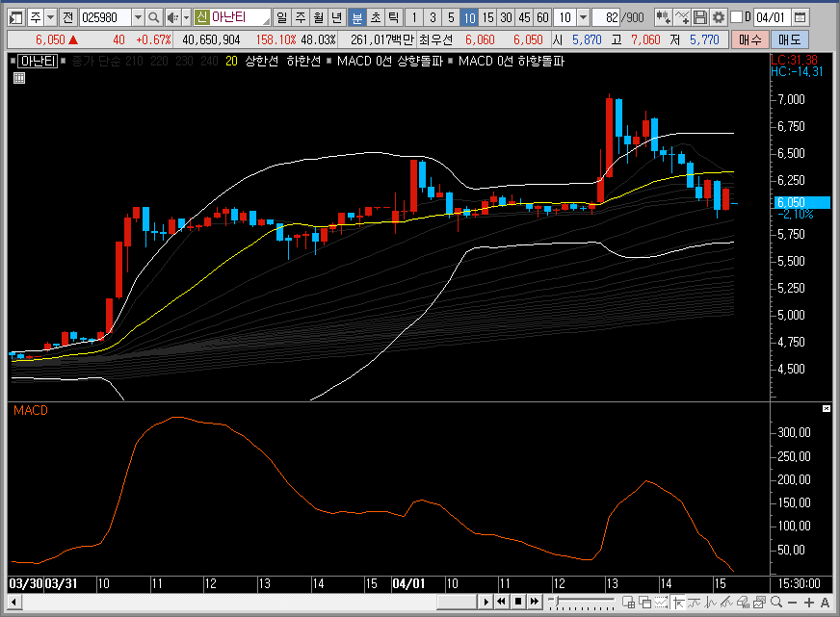Viewport: 840px width, 617px height.
Task: Select the 30-minute interval
Action: click(507, 17)
